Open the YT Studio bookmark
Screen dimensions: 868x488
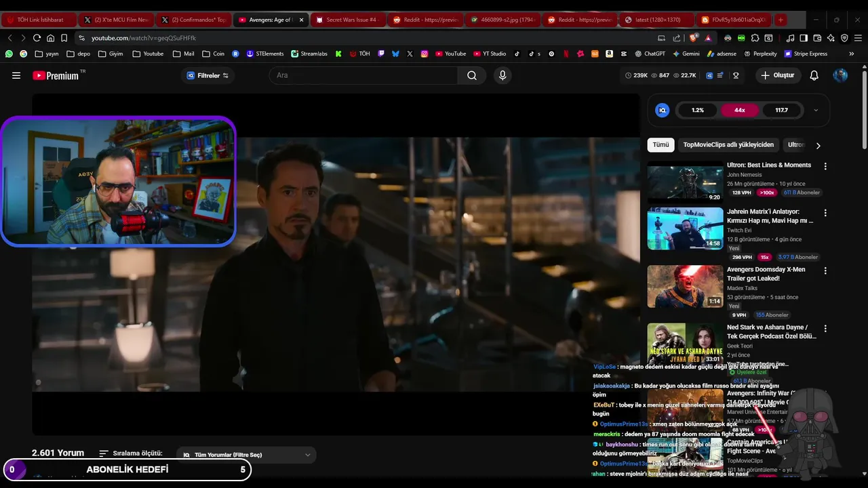[489, 54]
